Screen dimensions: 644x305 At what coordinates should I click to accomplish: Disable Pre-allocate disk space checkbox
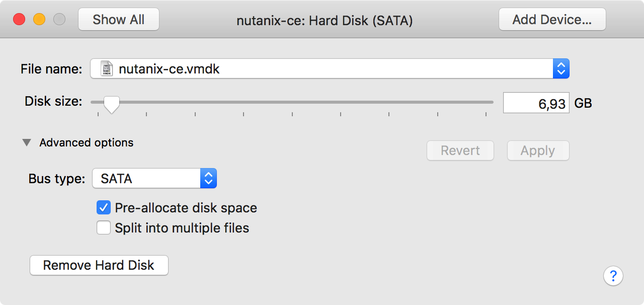click(x=104, y=207)
